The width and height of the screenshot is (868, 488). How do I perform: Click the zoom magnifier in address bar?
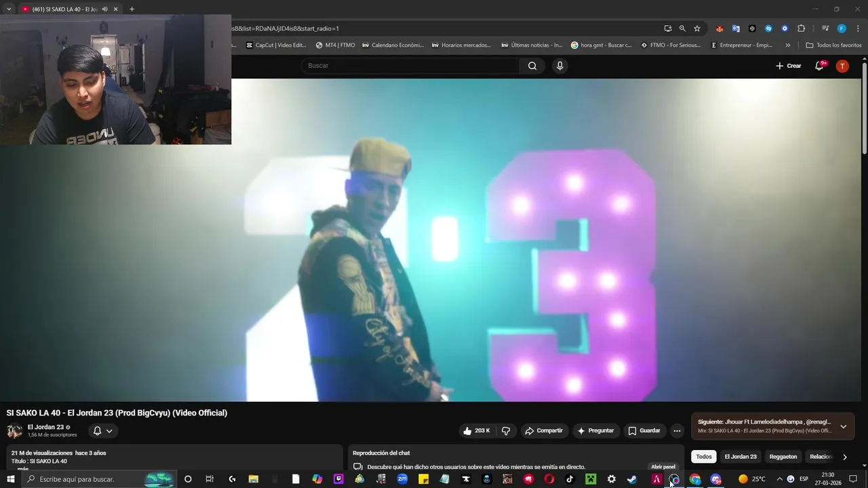point(682,28)
